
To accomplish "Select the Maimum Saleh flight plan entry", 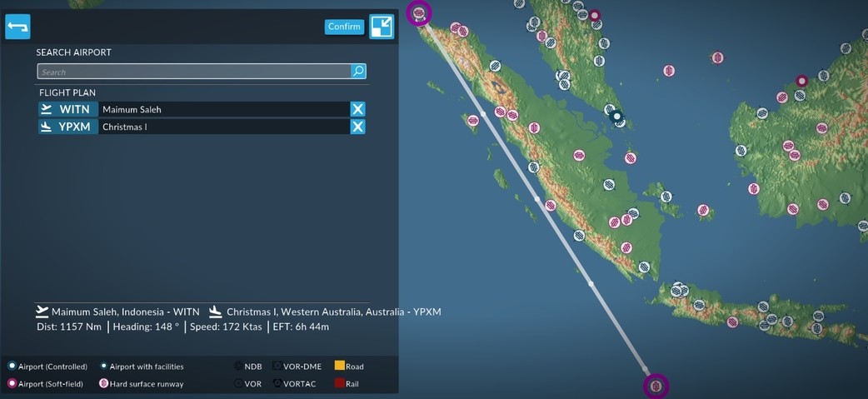I will (x=223, y=109).
